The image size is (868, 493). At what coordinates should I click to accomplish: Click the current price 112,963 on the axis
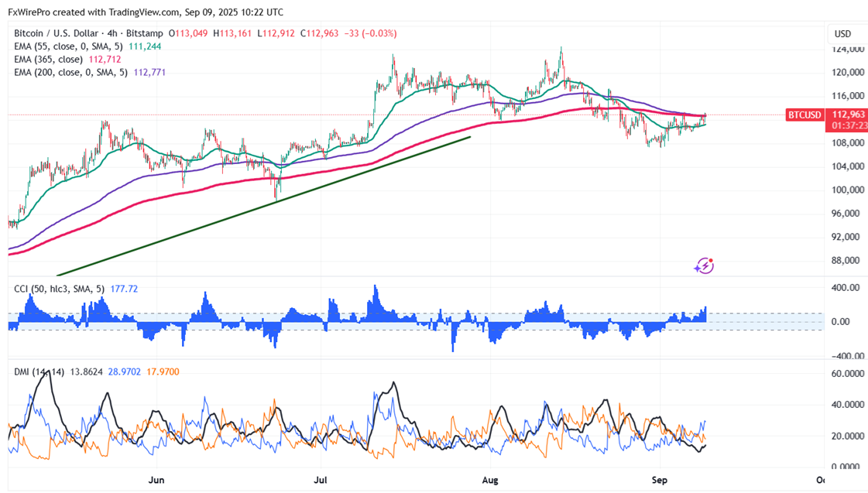pyautogui.click(x=848, y=115)
